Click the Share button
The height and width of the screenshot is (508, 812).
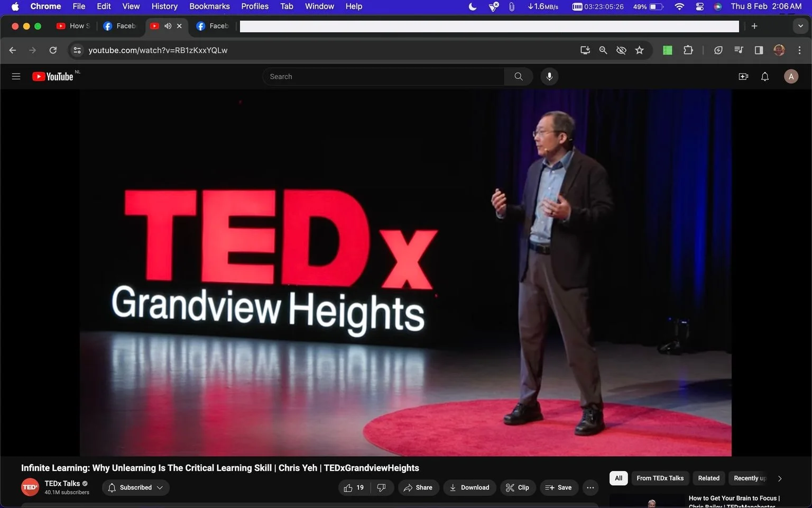coord(418,487)
